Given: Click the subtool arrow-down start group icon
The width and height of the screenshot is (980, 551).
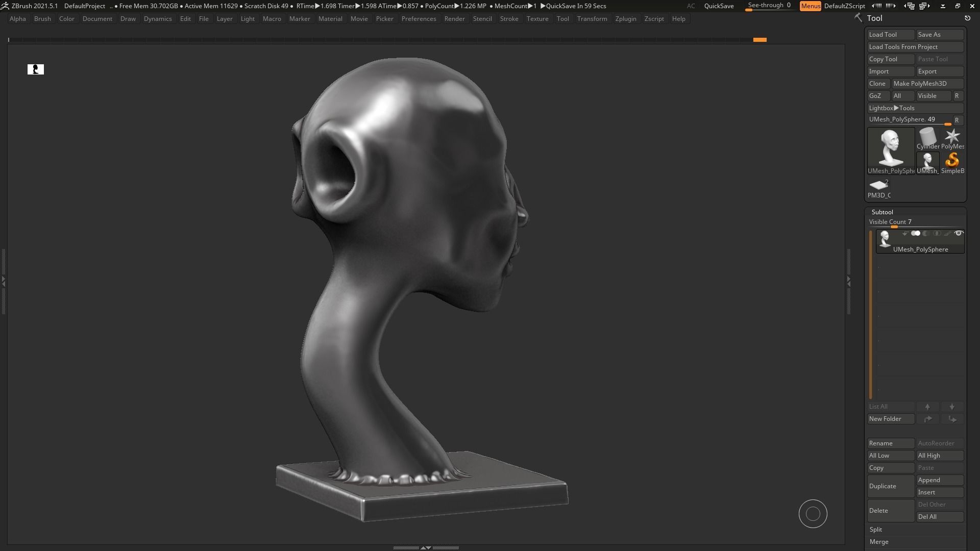Looking at the screenshot, I should tap(905, 234).
